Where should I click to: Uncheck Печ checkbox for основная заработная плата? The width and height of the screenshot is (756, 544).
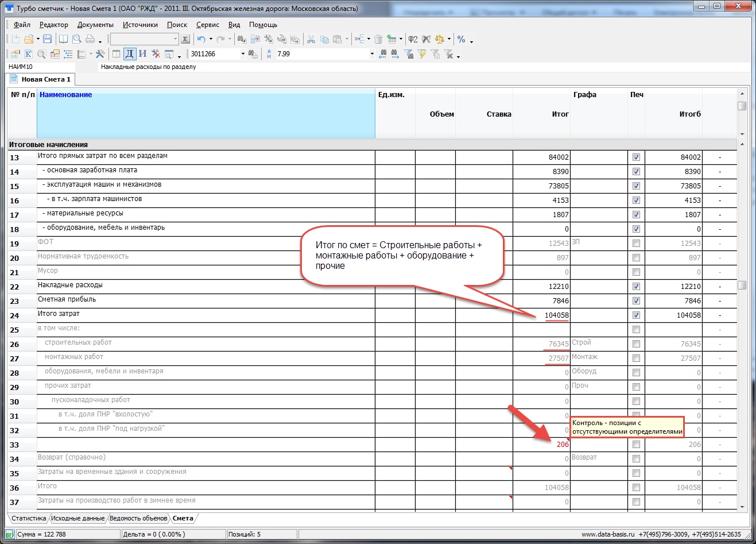point(636,171)
